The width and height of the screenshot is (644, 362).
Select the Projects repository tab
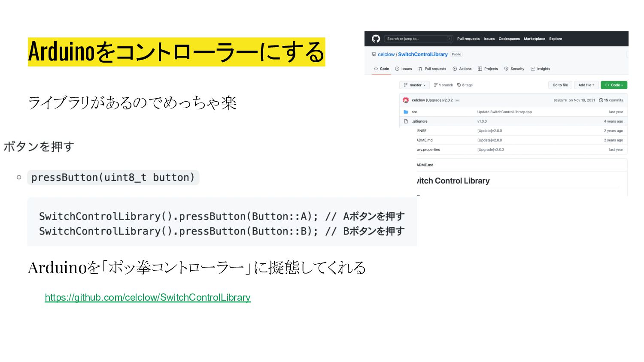[x=488, y=69]
